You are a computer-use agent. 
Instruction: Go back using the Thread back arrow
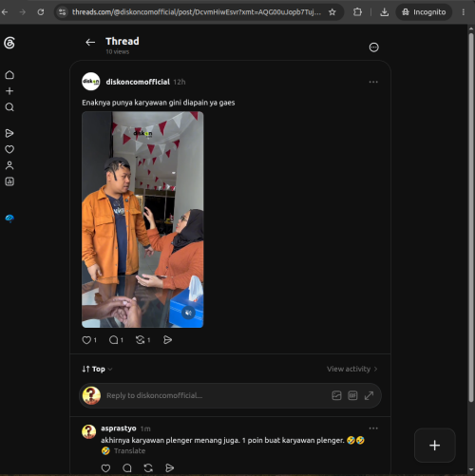coord(90,42)
